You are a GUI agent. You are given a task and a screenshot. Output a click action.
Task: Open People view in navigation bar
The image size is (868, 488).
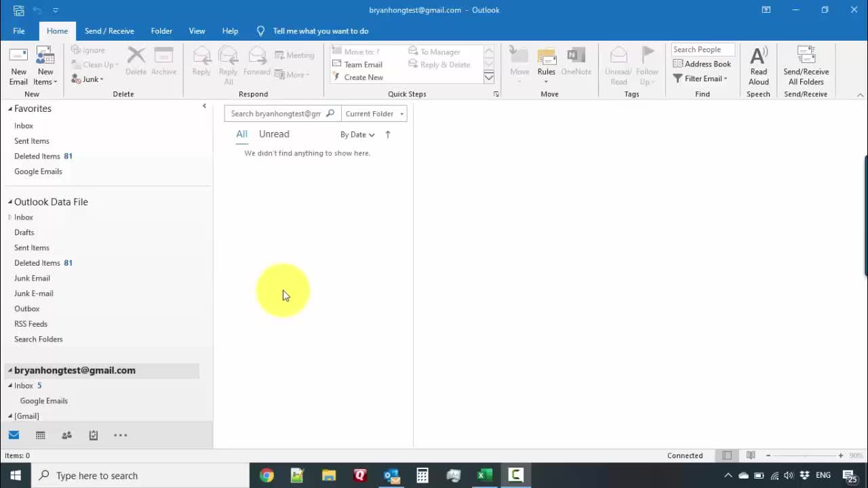click(66, 435)
